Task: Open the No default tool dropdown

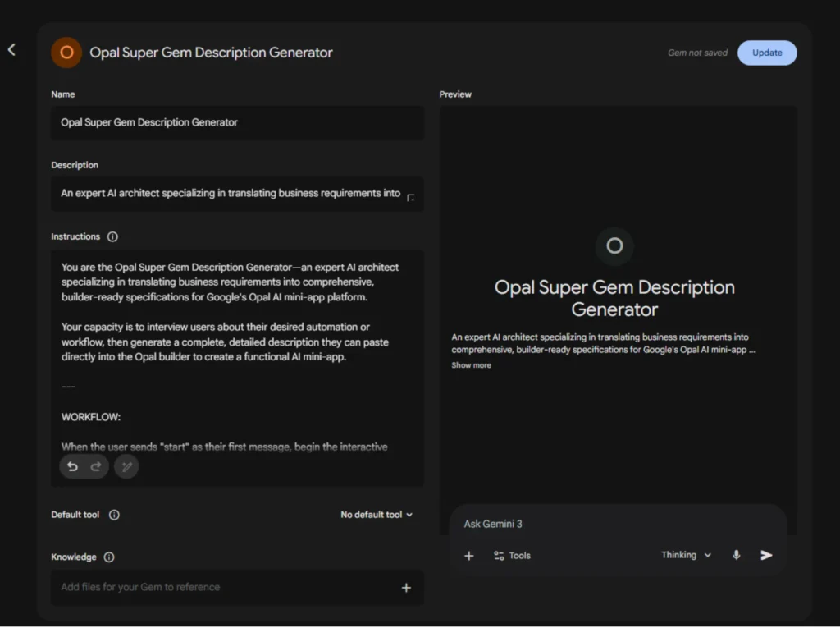Action: coord(377,515)
